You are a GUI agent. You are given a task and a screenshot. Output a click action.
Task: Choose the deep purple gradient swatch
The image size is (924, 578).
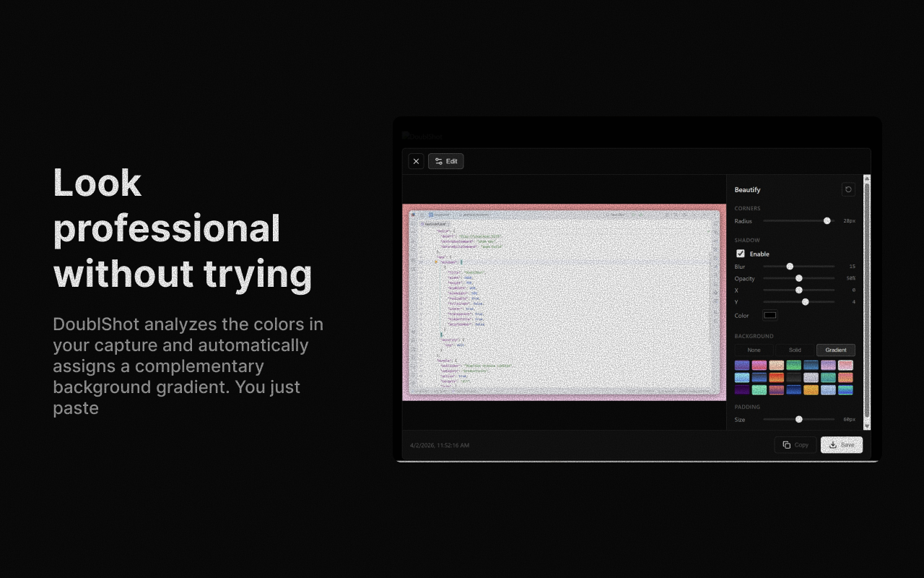pyautogui.click(x=742, y=390)
